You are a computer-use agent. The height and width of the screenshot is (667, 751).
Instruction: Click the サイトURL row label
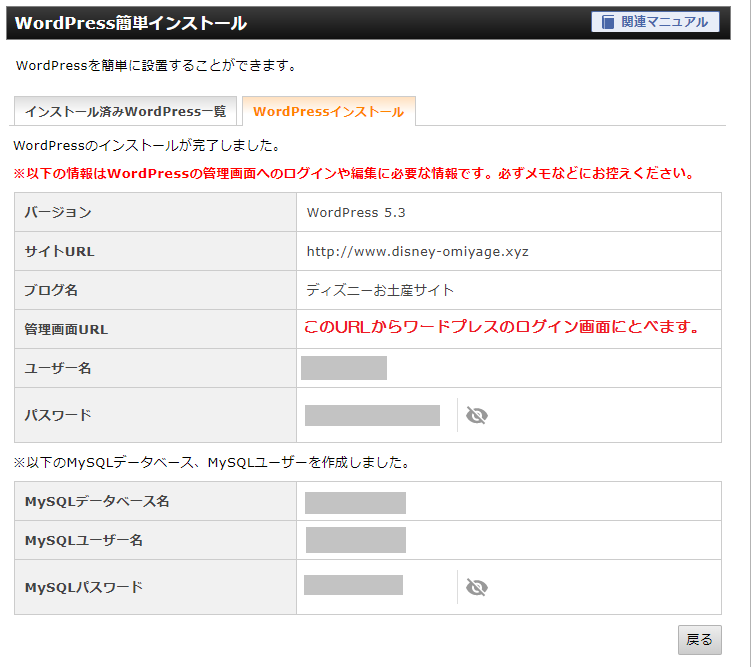pos(59,251)
